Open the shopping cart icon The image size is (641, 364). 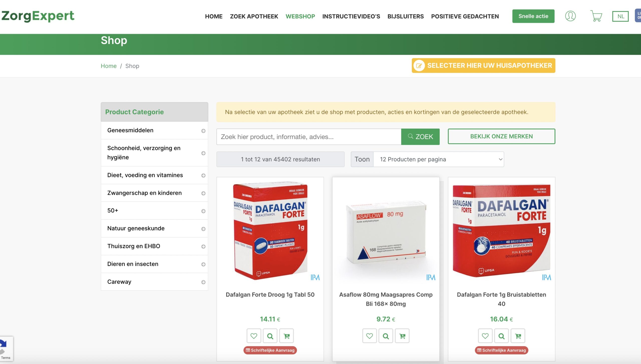(596, 16)
